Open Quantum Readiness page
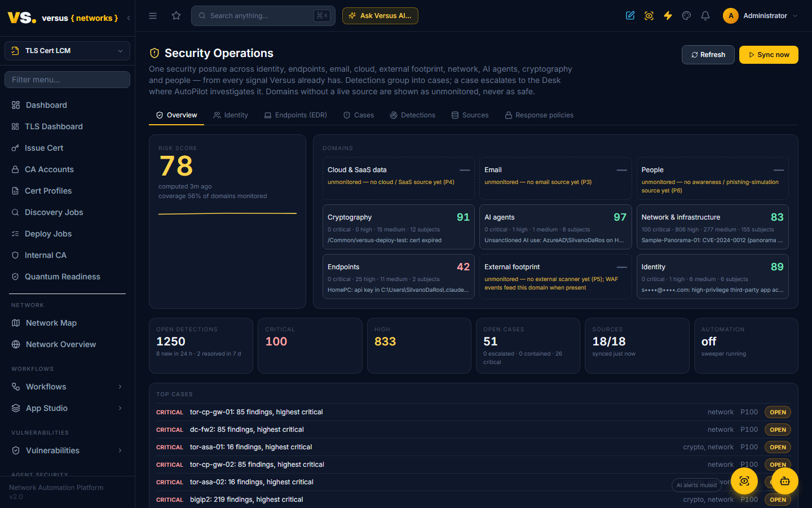This screenshot has width=812, height=508. pyautogui.click(x=67, y=277)
